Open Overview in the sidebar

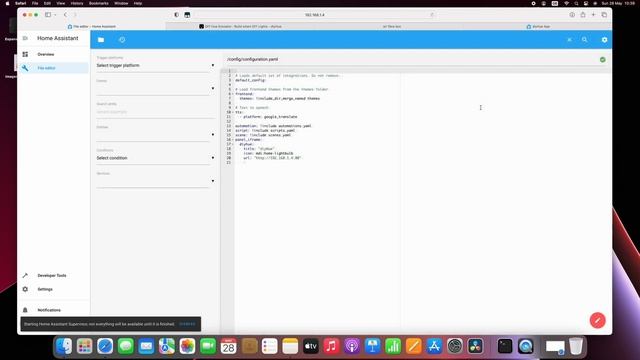[53, 54]
